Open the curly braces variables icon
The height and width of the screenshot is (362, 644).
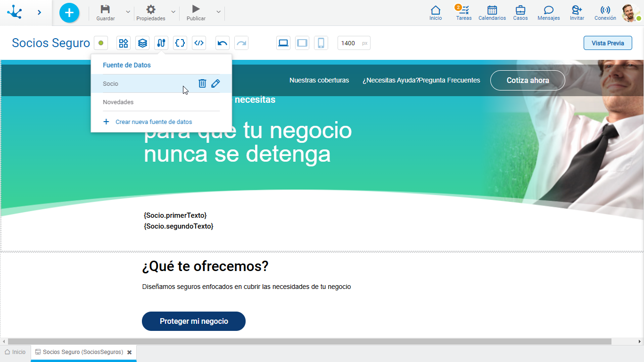(180, 43)
